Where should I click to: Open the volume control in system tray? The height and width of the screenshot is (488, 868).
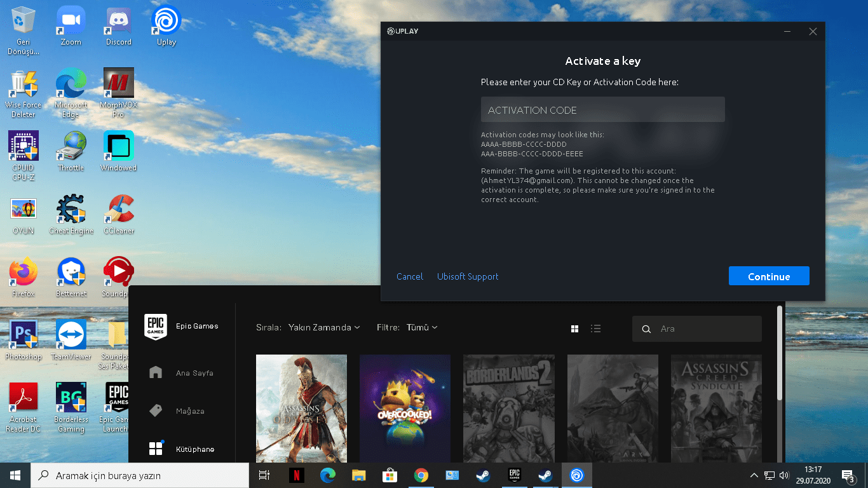click(x=784, y=475)
